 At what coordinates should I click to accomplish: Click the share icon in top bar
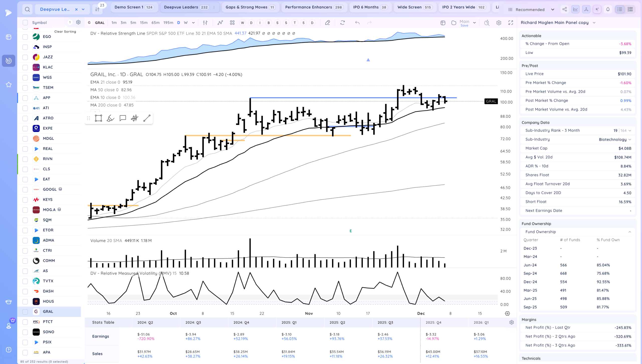pyautogui.click(x=565, y=10)
